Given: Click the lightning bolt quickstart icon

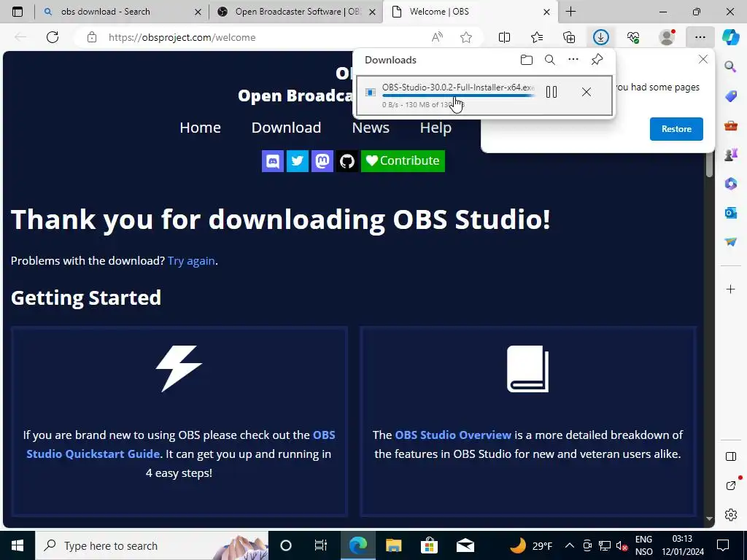Looking at the screenshot, I should (179, 368).
